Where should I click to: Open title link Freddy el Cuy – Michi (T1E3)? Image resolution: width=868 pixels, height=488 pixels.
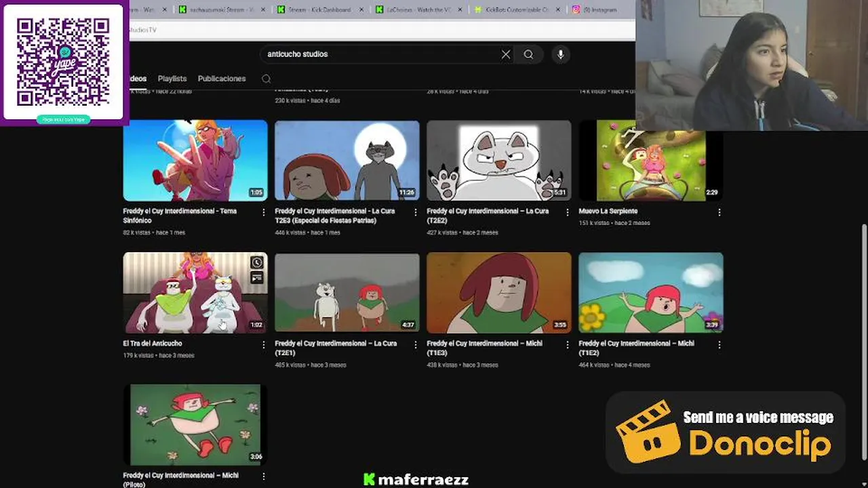[x=484, y=348]
